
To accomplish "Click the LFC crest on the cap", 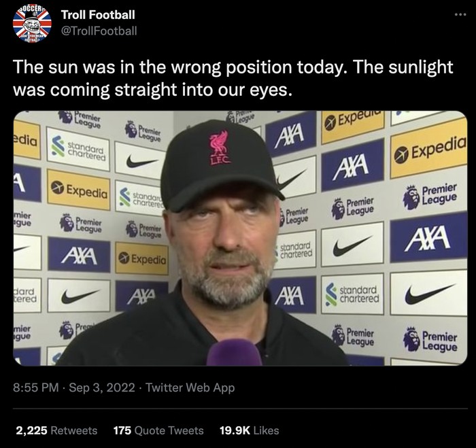I will click(x=220, y=148).
